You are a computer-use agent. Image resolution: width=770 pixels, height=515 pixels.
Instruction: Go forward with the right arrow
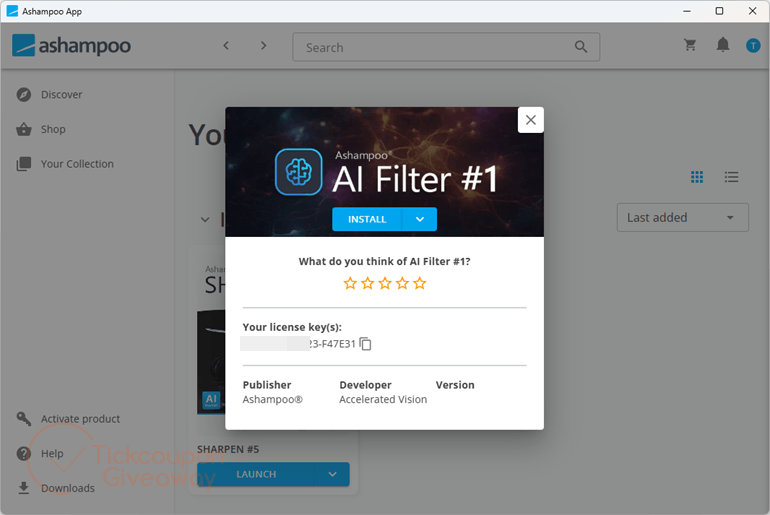pyautogui.click(x=264, y=46)
